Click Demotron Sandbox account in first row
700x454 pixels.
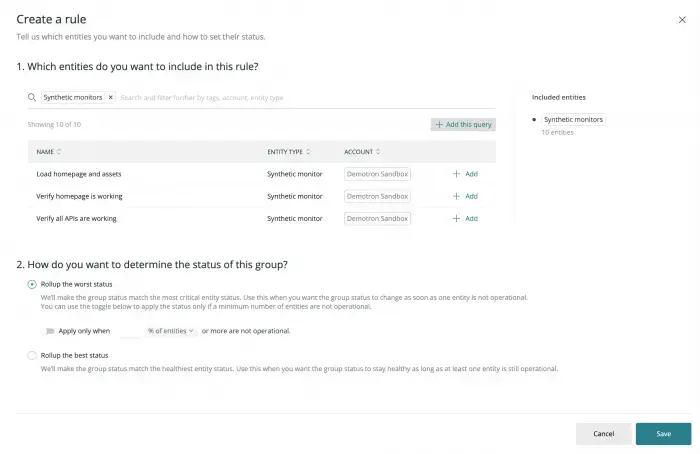coord(377,174)
